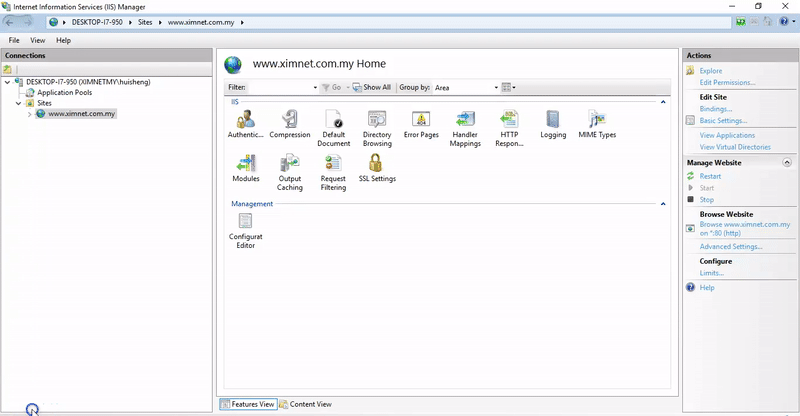Click the create new connection icon in Connections toolbar
Image resolution: width=800 pixels, height=416 pixels.
[7, 69]
